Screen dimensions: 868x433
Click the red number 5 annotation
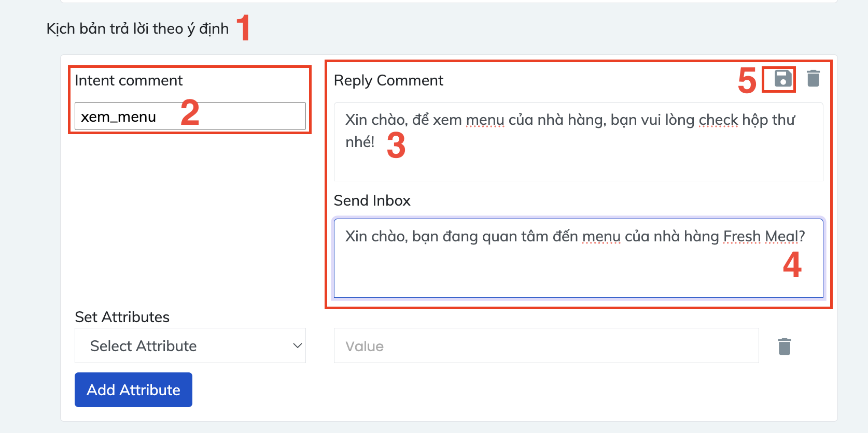(x=747, y=81)
